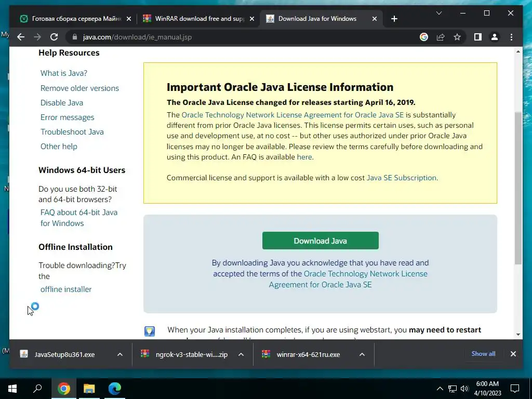Expand options for winrar-x64-621ru.exe download
Viewport: 532px width, 399px height.
click(x=362, y=354)
